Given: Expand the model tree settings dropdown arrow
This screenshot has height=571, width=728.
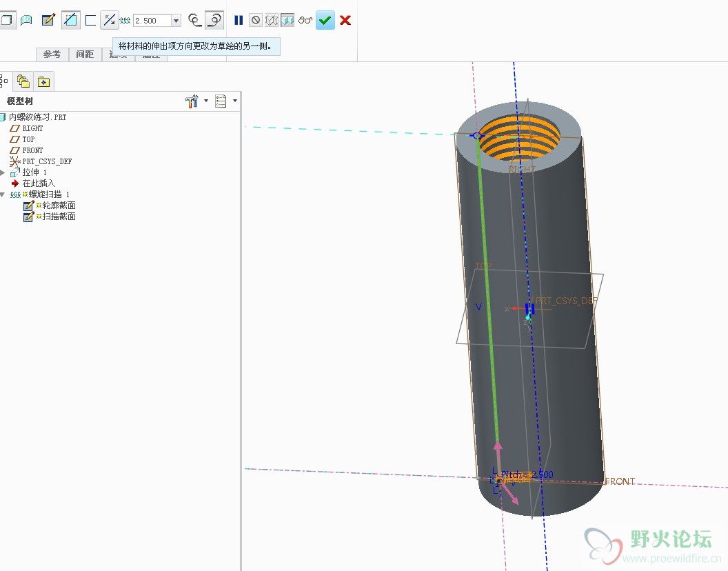Looking at the screenshot, I should (206, 101).
